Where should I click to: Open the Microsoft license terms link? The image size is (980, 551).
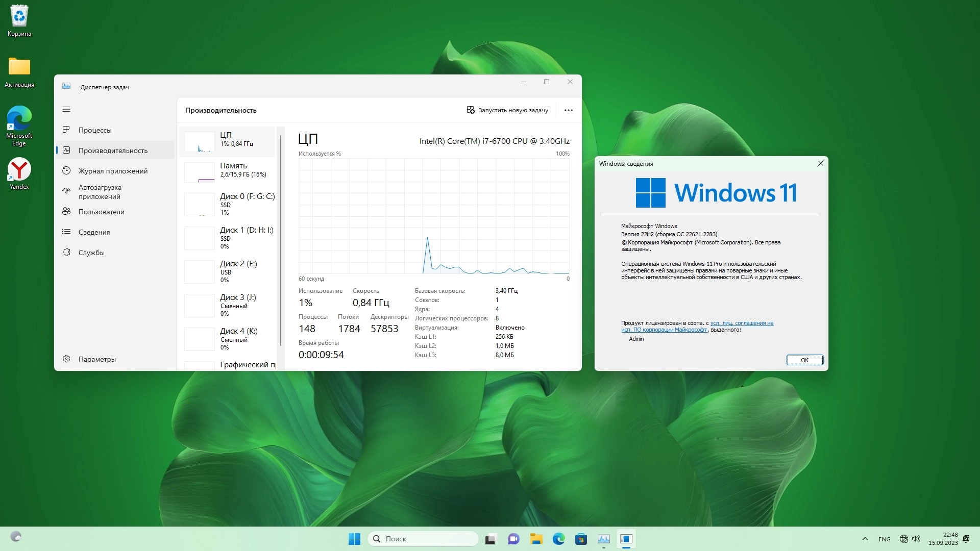741,323
